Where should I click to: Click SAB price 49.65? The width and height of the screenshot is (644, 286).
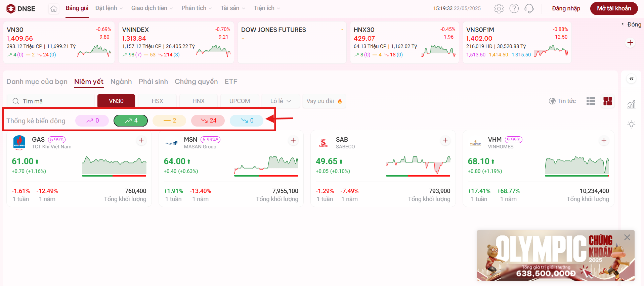click(327, 161)
